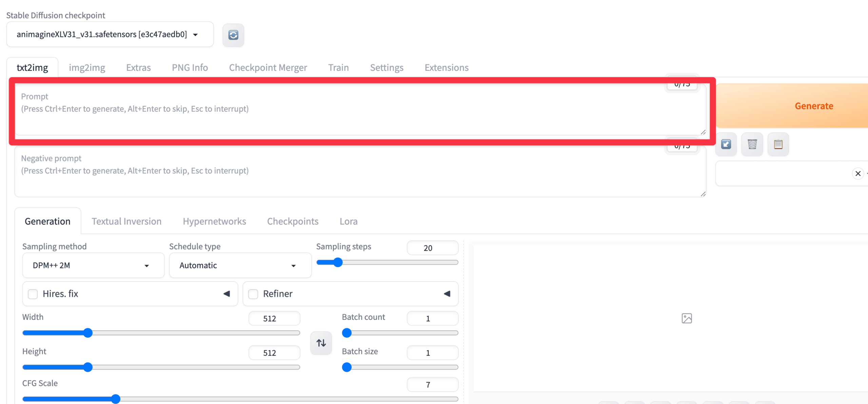Clear the styles box with X icon

click(x=858, y=174)
